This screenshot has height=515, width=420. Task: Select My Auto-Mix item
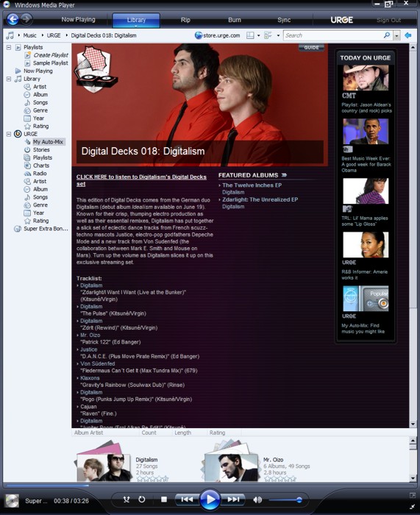coord(48,142)
